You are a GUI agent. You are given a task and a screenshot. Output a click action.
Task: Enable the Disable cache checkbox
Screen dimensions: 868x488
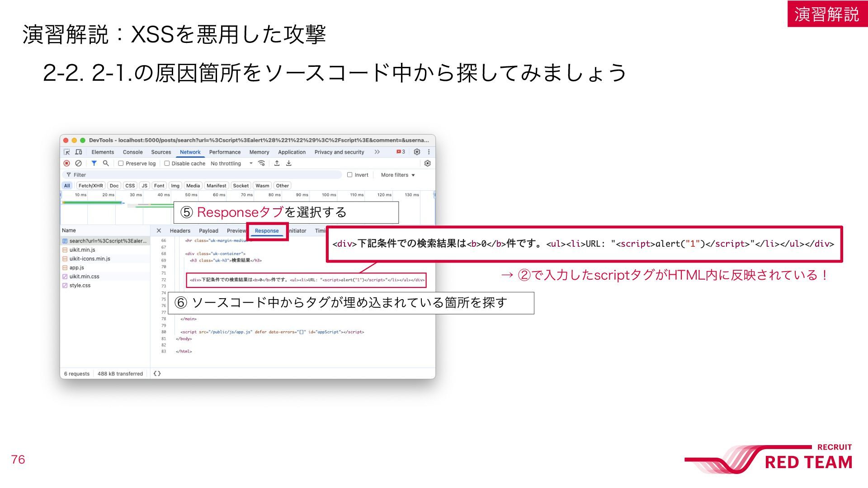click(167, 164)
